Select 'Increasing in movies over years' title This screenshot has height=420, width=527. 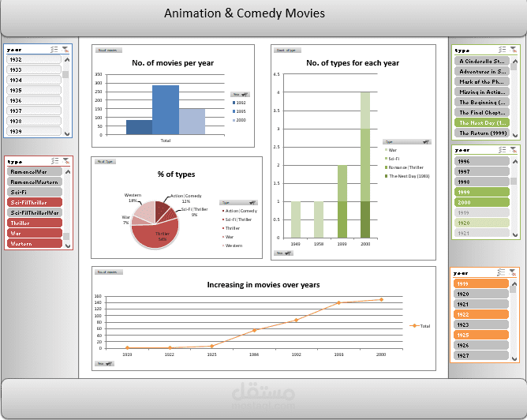[263, 285]
